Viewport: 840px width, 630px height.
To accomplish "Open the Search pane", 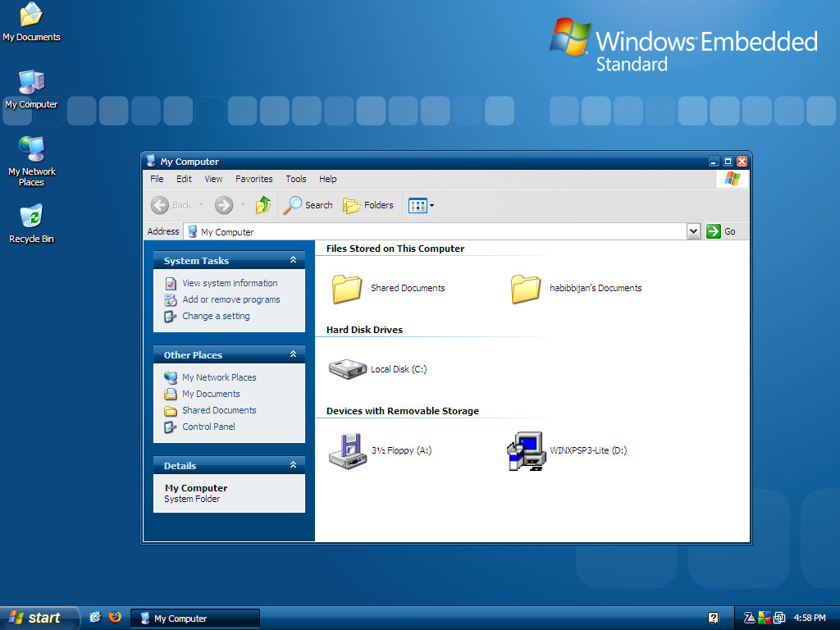I will click(x=308, y=205).
